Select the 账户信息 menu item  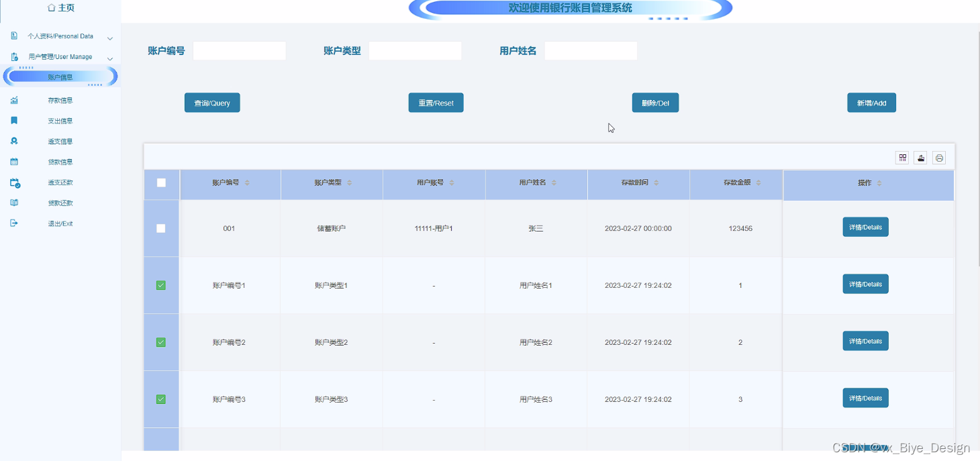[60, 77]
